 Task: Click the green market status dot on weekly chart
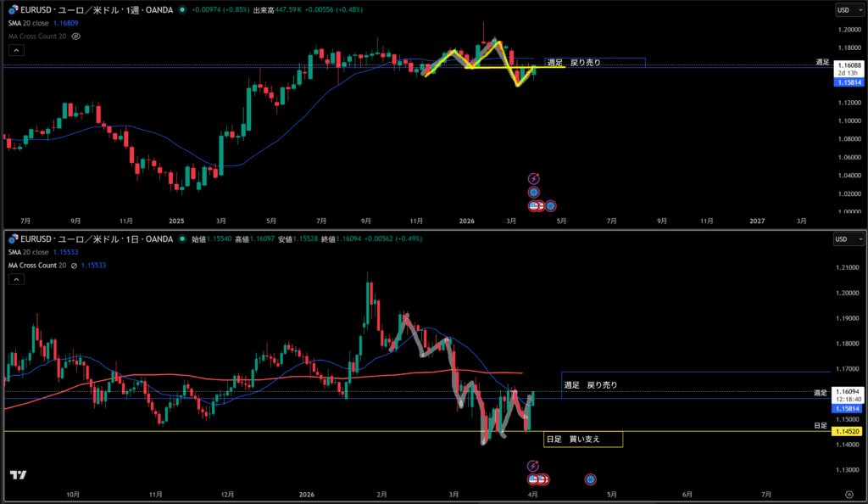click(x=183, y=10)
